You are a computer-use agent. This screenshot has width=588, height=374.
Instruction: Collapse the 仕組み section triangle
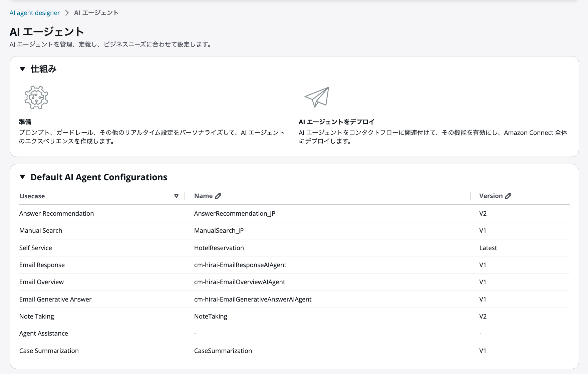tap(22, 69)
